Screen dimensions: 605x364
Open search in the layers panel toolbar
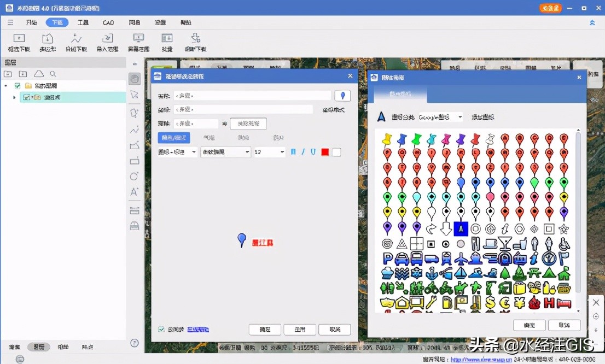pos(53,74)
